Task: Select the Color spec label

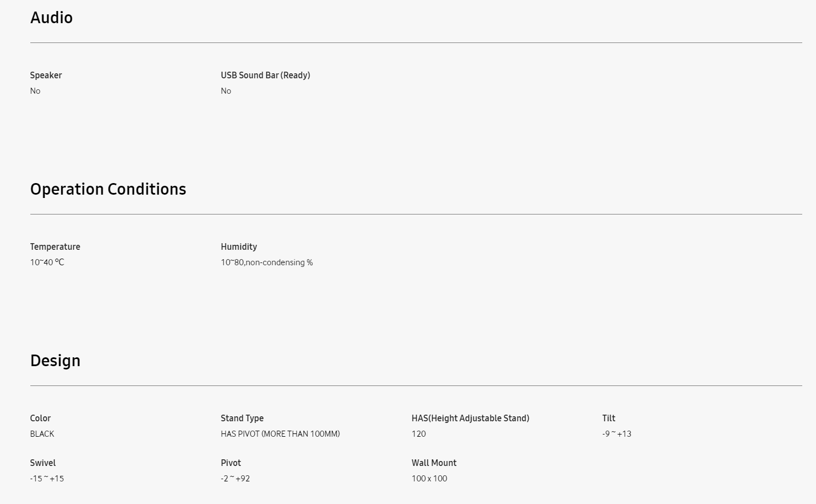Action: click(x=40, y=419)
